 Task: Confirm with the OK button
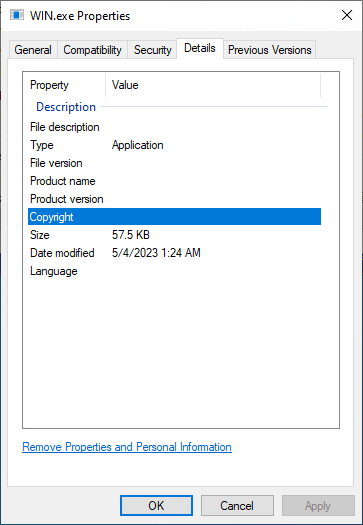[x=156, y=506]
